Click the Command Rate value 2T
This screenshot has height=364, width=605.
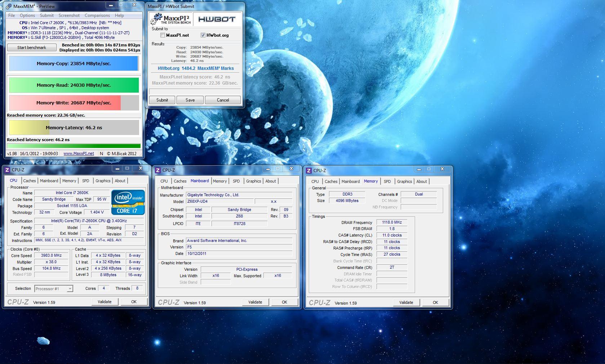pos(392,268)
